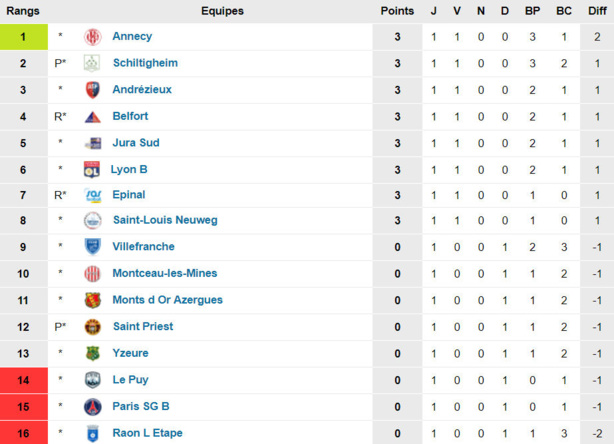
Task: Open the Villefranche team page
Action: [144, 247]
